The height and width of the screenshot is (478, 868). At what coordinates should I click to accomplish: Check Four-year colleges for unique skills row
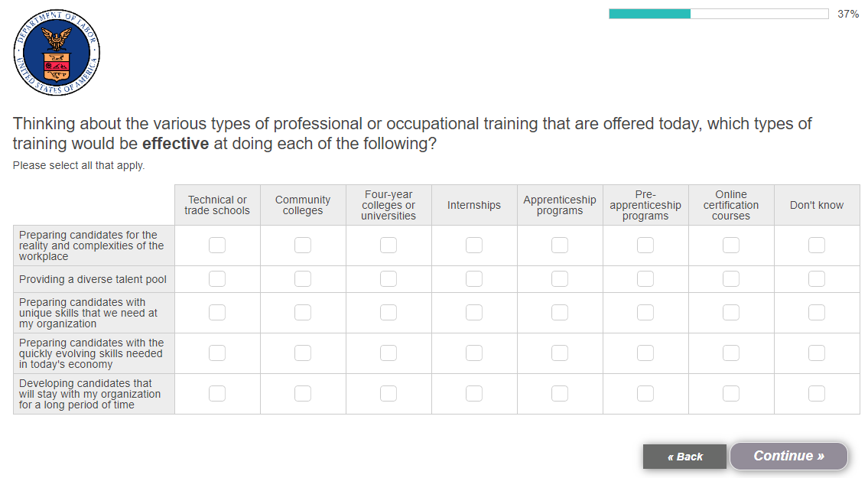tap(388, 313)
